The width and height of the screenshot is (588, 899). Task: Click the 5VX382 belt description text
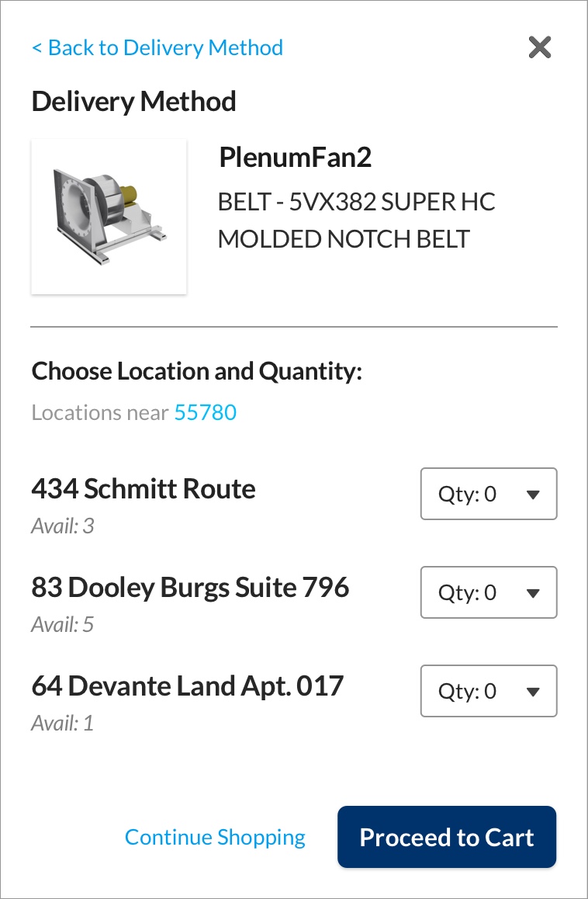356,220
